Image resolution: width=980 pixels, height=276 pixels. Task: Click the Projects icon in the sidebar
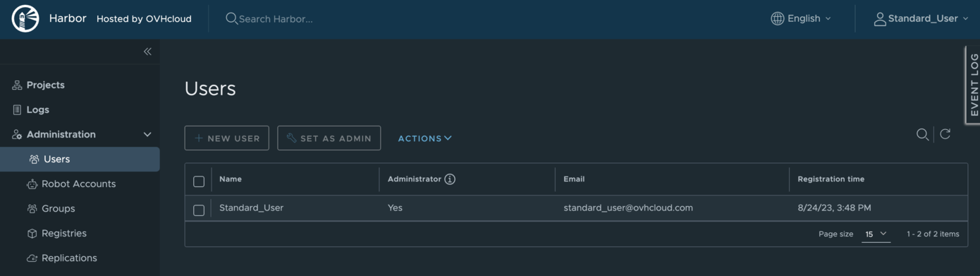click(x=17, y=85)
